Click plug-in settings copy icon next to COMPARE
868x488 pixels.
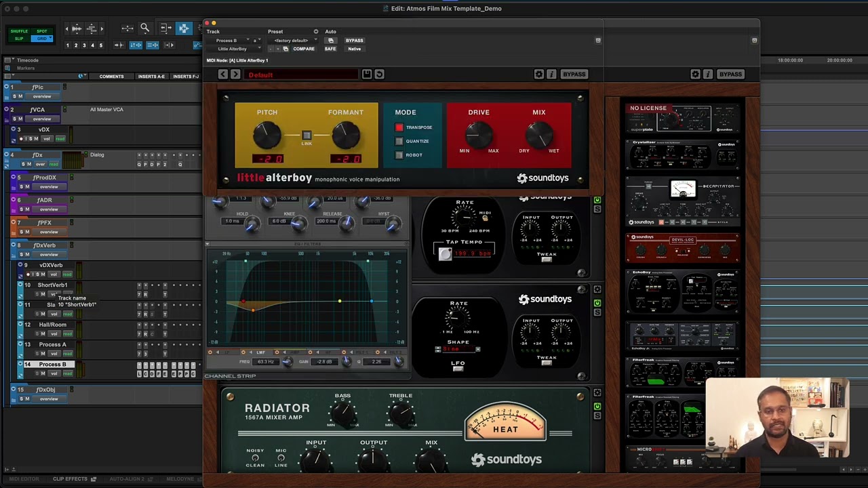pyautogui.click(x=285, y=49)
